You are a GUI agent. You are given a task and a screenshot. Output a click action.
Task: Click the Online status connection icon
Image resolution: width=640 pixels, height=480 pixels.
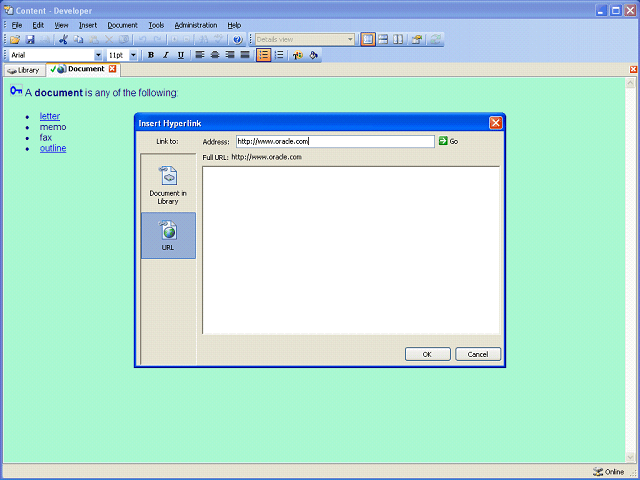598,472
